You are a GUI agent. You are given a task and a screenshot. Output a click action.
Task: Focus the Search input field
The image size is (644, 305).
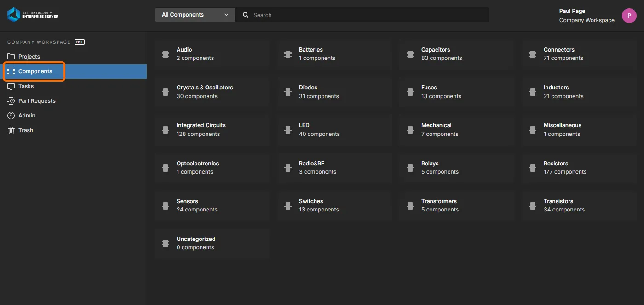tap(362, 15)
